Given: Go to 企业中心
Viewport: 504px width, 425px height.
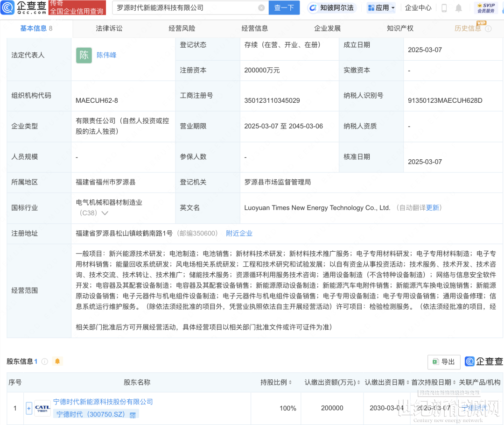Looking at the screenshot, I should click(x=418, y=8).
